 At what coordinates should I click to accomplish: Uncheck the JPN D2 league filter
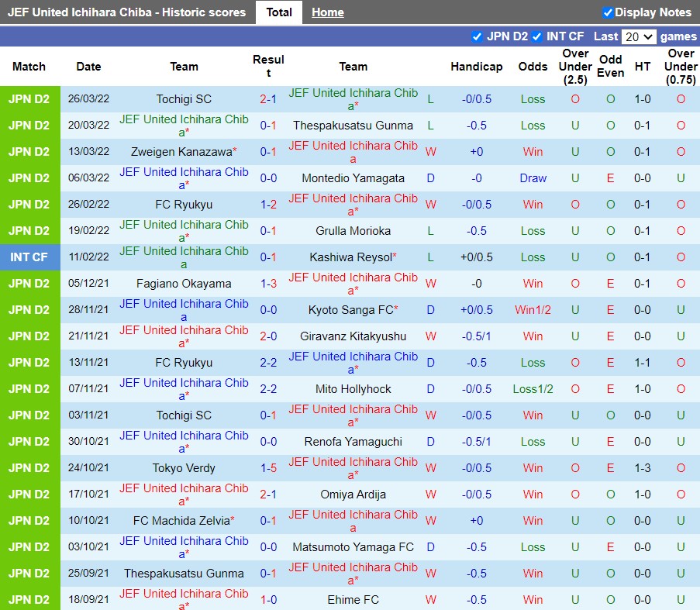[477, 36]
